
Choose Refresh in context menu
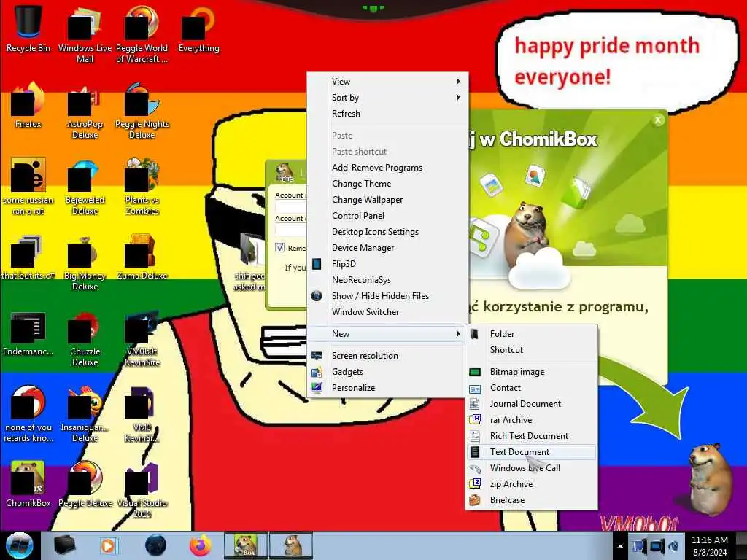[388, 114]
